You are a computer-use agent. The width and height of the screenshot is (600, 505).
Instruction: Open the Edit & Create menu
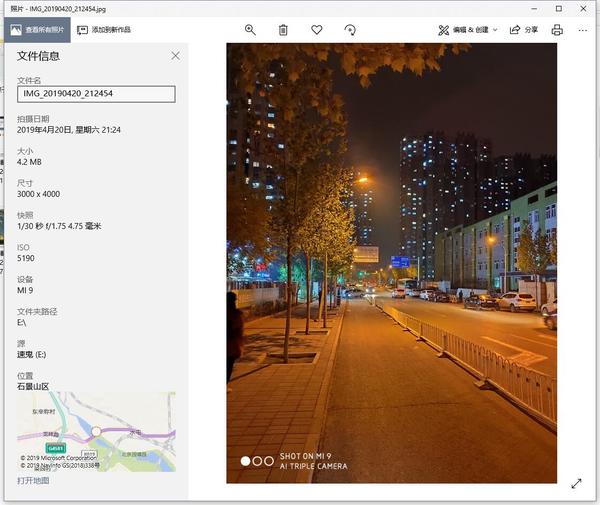point(467,30)
